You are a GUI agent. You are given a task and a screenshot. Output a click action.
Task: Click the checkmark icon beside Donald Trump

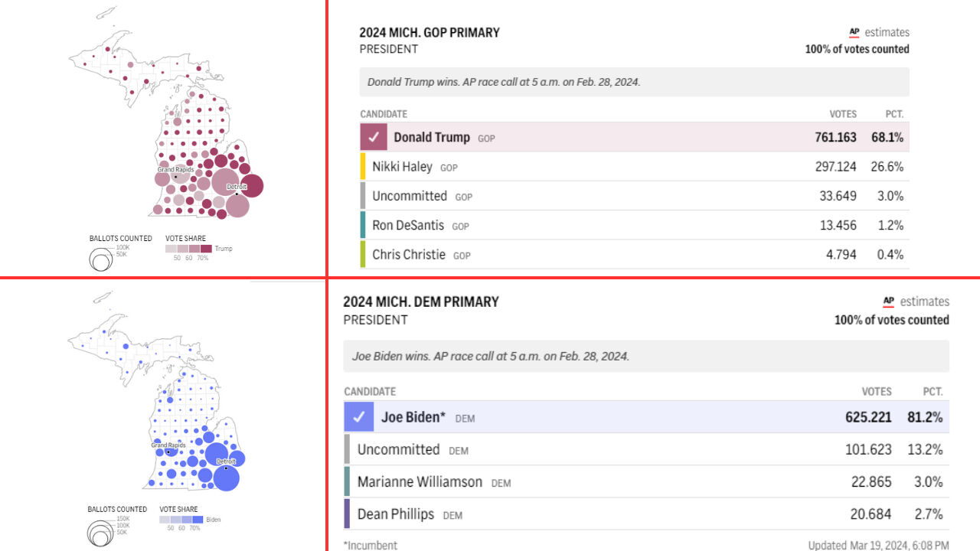pos(374,138)
